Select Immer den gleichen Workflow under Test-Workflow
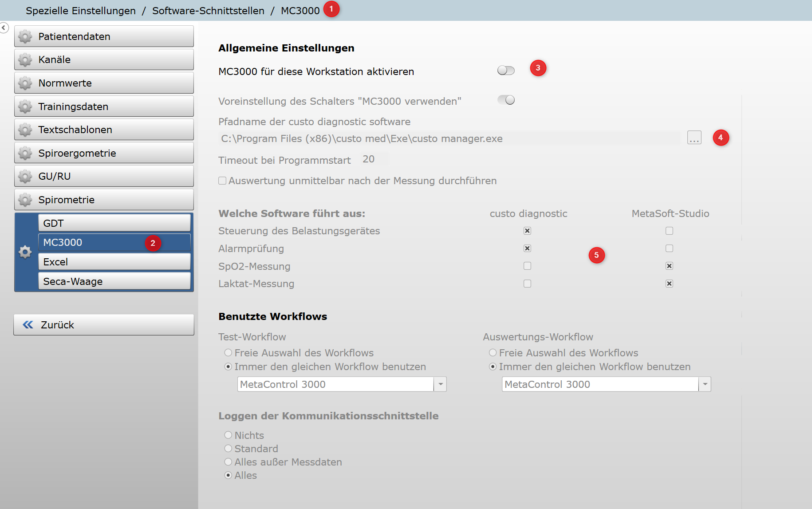 (228, 367)
